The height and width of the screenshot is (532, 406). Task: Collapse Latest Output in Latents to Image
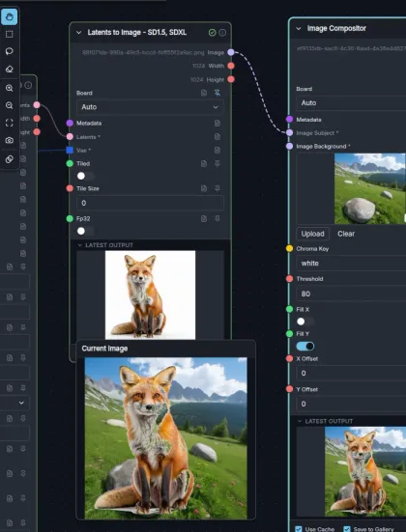coord(80,245)
